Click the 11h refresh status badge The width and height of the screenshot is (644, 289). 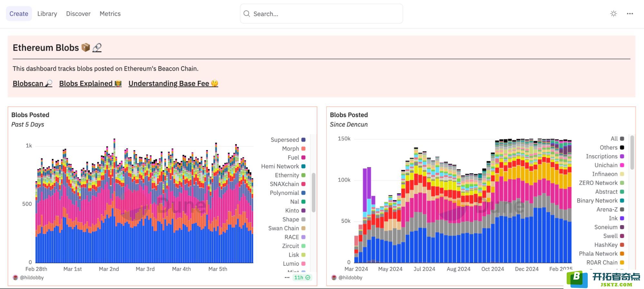[x=302, y=277]
